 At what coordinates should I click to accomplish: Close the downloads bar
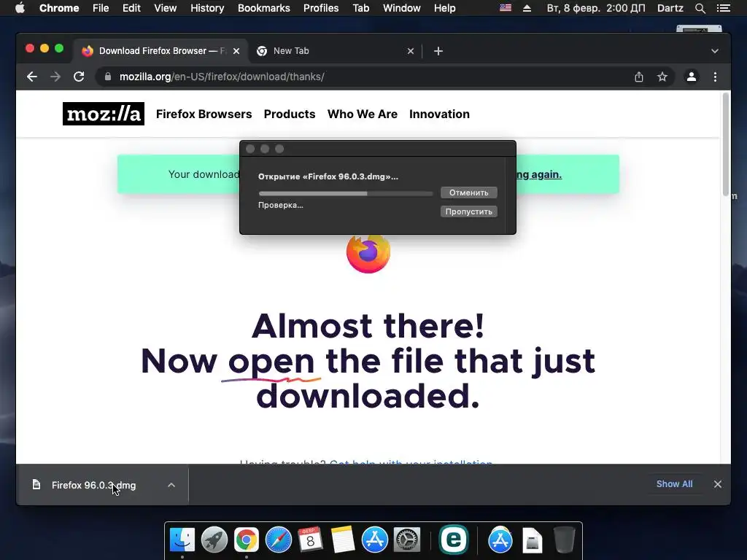[x=718, y=484]
